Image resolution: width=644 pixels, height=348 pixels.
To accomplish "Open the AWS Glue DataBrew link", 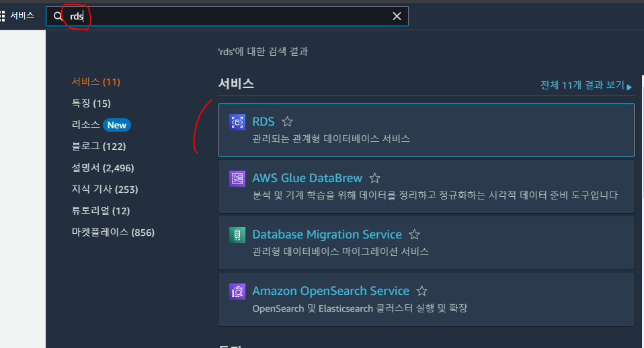I will pyautogui.click(x=307, y=178).
